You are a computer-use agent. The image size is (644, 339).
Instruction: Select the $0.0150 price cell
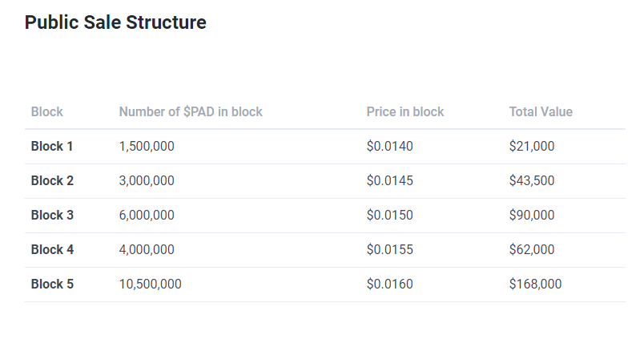(390, 216)
